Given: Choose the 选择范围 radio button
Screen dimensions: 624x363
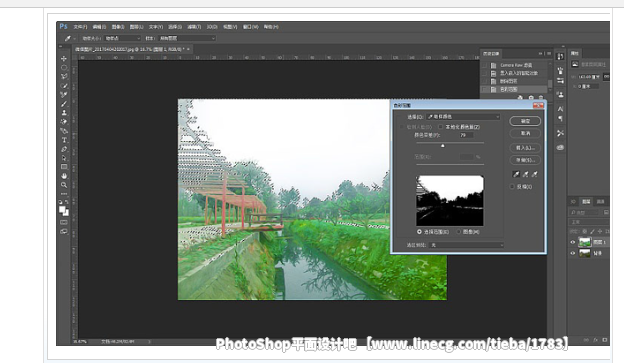Looking at the screenshot, I should coord(419,231).
